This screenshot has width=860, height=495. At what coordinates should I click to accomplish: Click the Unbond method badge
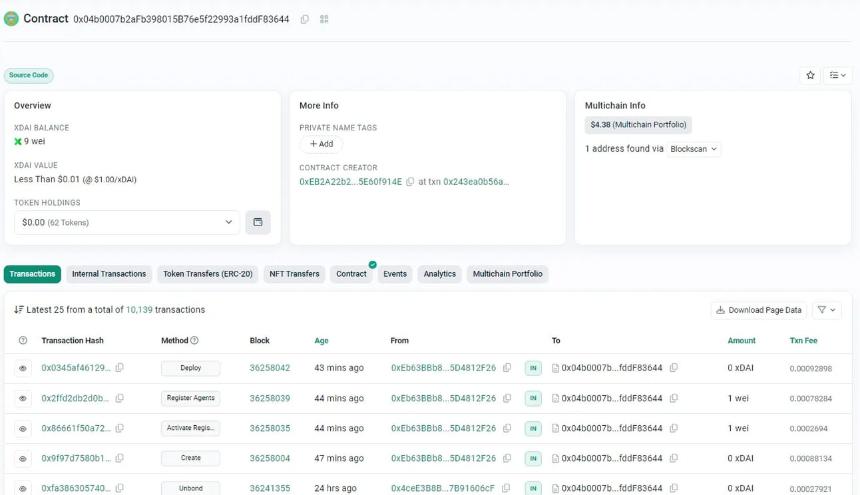point(191,488)
